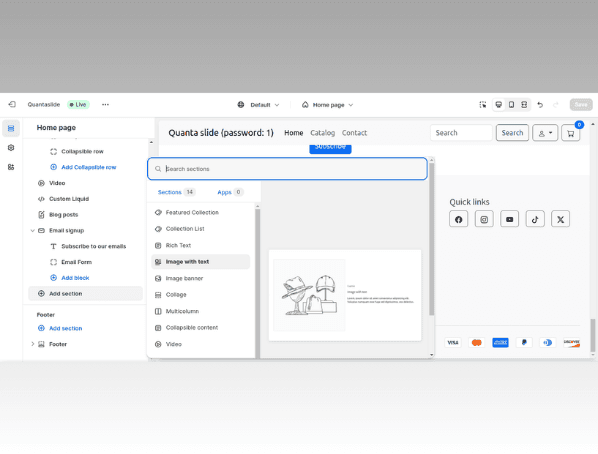This screenshot has height=454, width=598.
Task: Choose Collage section
Action: [201, 295]
